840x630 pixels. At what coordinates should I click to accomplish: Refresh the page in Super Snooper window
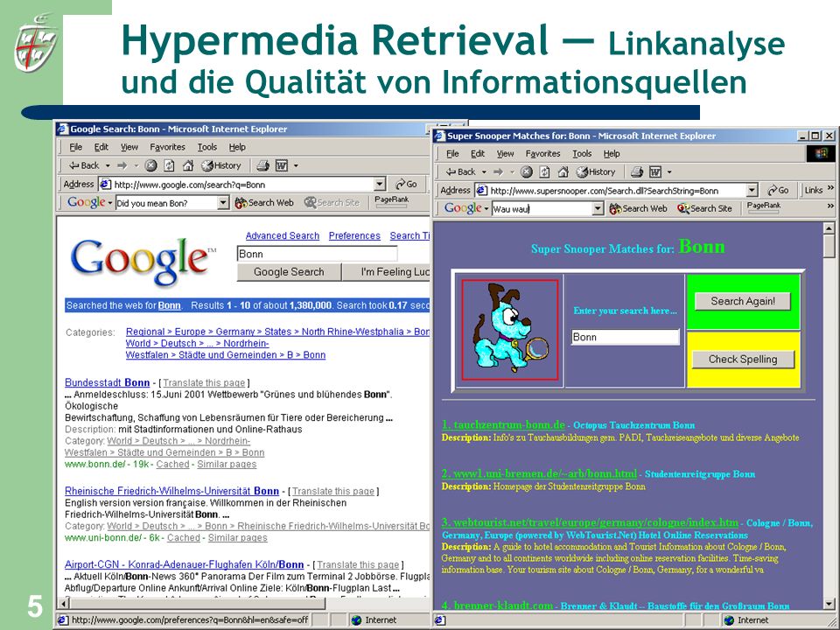(x=545, y=172)
